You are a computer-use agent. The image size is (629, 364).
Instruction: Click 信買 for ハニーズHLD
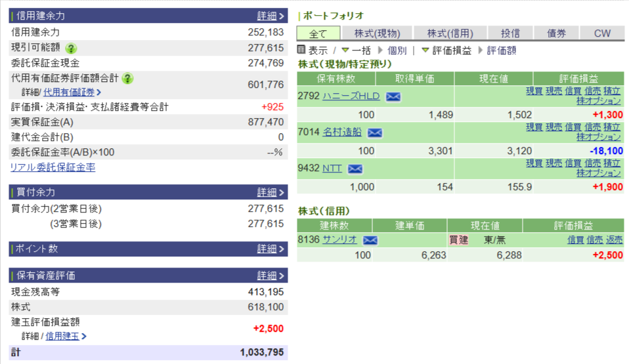pos(573,91)
